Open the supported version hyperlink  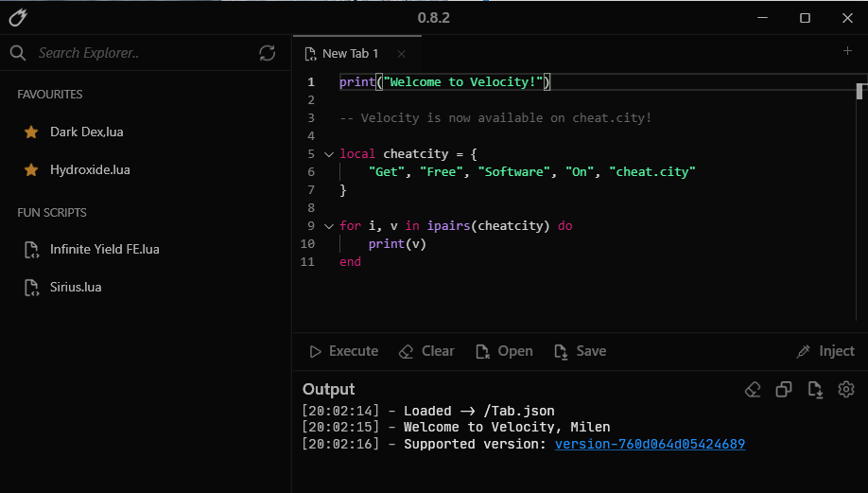(x=650, y=444)
